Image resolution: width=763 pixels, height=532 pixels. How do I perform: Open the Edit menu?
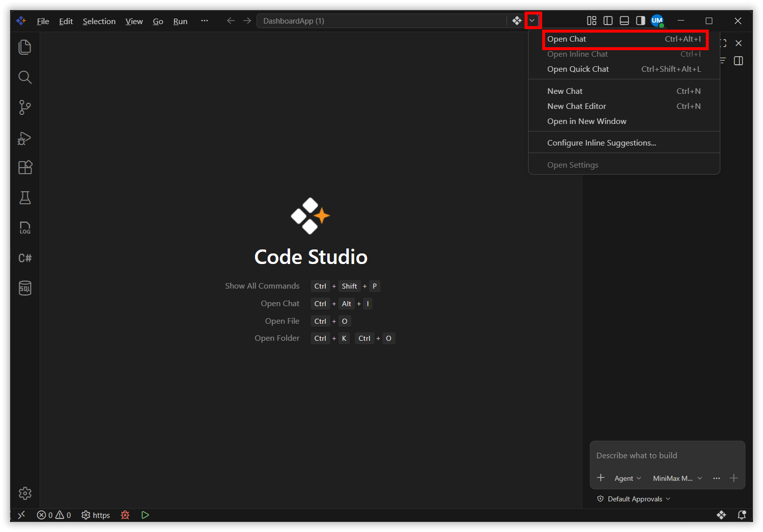[x=66, y=21]
